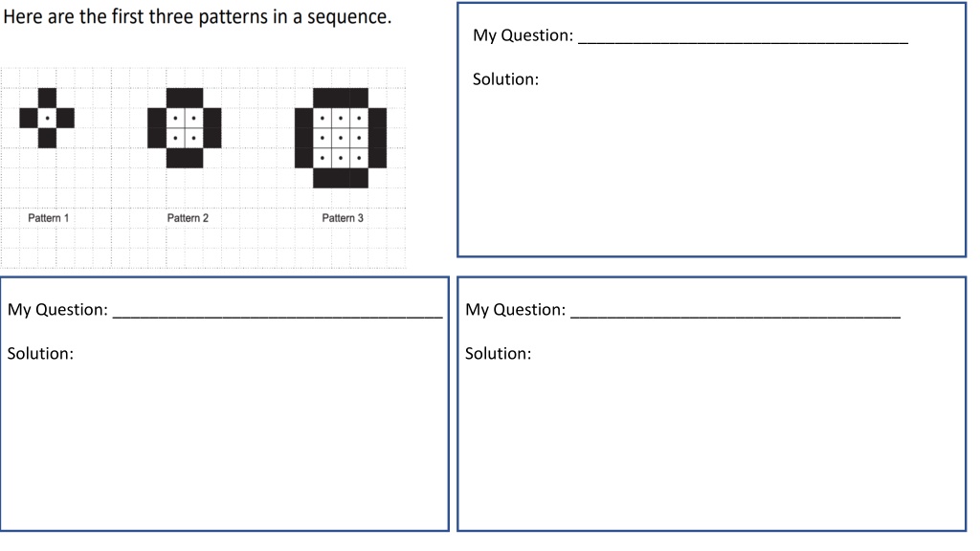Select the 'Pattern 3' label
Image resolution: width=980 pixels, height=551 pixels.
[x=343, y=218]
